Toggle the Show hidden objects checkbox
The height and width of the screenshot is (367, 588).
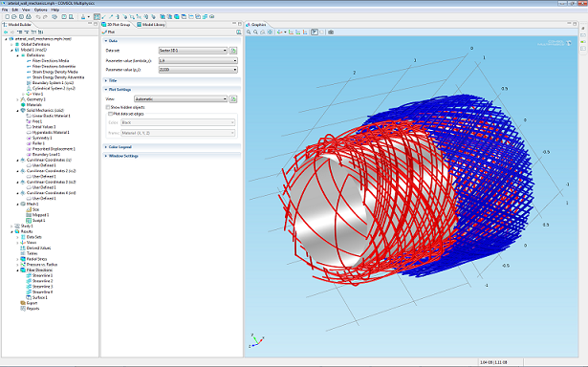click(x=108, y=107)
